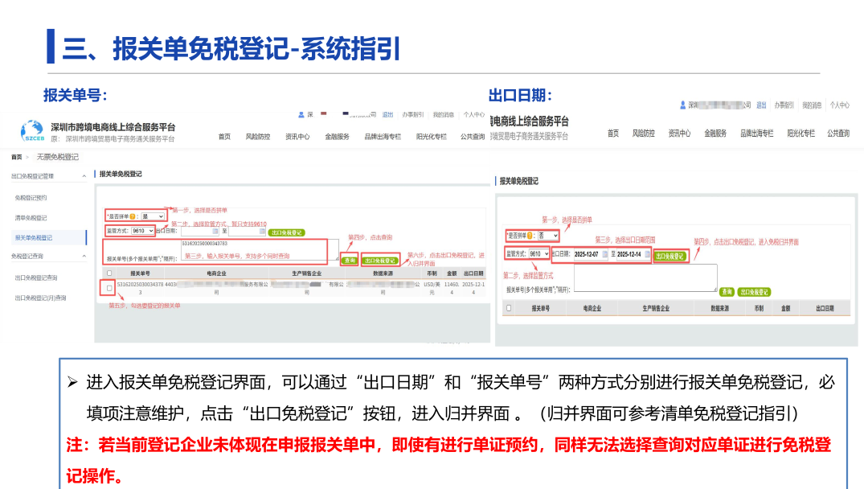Image resolution: width=868 pixels, height=489 pixels.
Task: Click the 报关单号 multi-entry text area
Action: click(x=257, y=249)
